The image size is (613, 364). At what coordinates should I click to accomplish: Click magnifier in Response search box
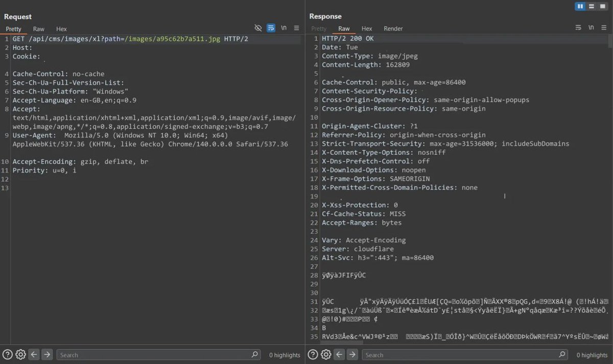pos(561,354)
